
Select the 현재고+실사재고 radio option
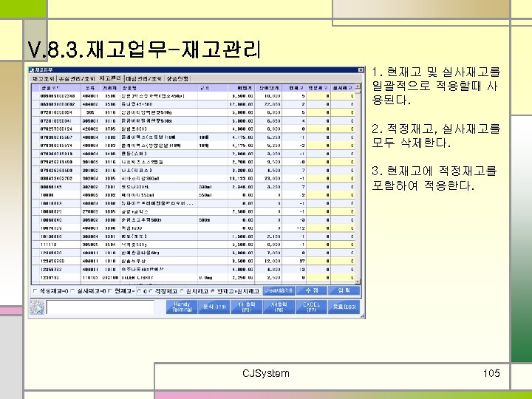point(213,291)
